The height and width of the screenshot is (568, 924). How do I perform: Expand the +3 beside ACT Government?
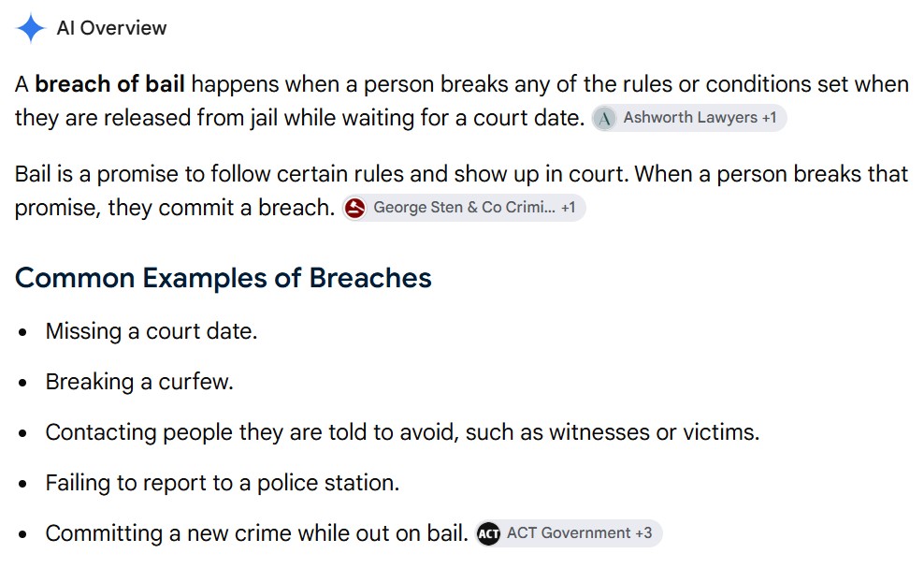643,532
